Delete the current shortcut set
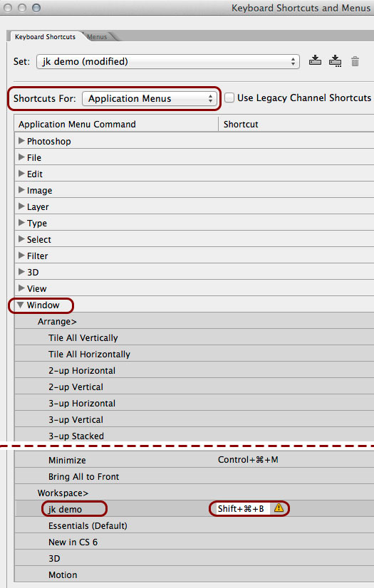This screenshot has width=374, height=588. [355, 61]
